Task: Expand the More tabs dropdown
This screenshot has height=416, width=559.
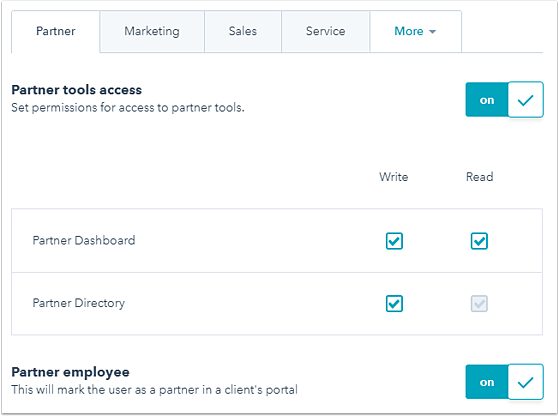Action: point(415,31)
